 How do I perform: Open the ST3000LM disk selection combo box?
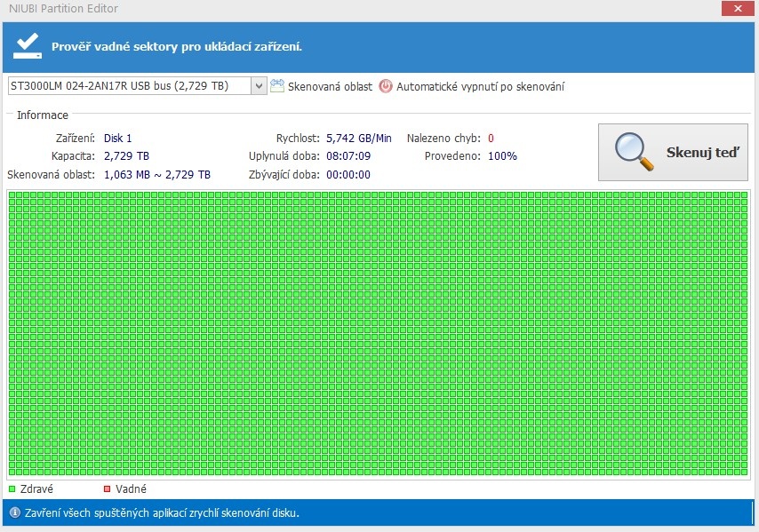(129, 86)
